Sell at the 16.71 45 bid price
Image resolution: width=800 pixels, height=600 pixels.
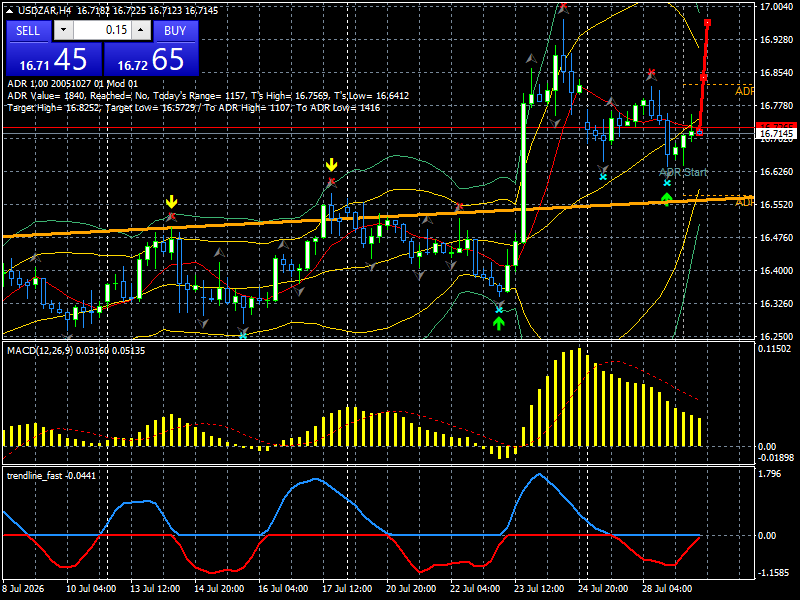(x=54, y=59)
